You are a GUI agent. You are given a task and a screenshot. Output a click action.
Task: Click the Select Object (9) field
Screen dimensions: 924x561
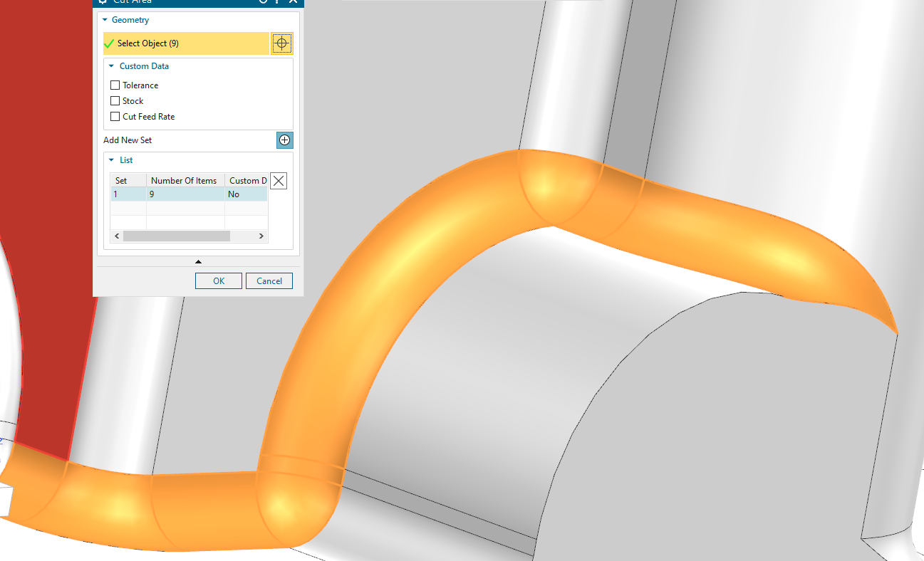click(187, 43)
